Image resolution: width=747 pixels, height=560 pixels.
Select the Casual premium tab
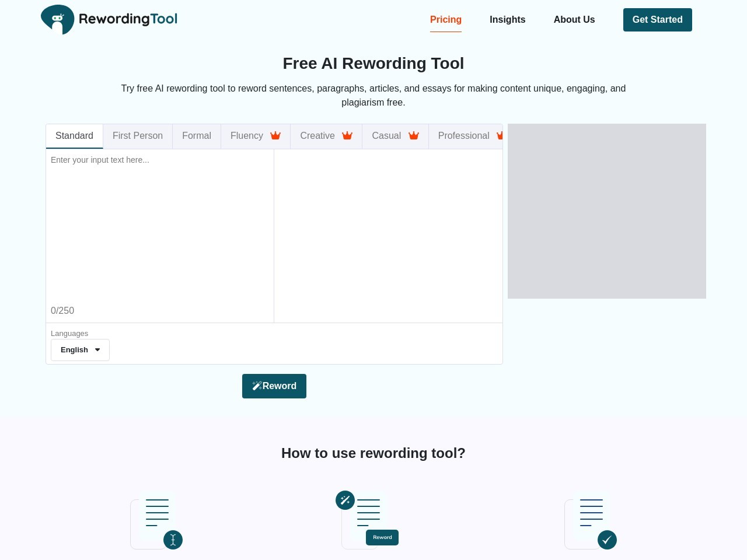tap(396, 136)
